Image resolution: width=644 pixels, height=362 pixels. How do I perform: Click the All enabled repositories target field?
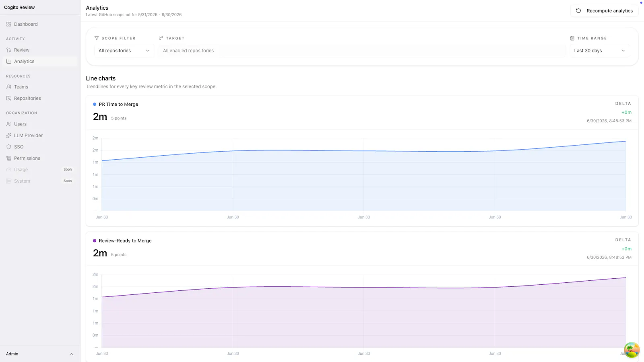click(362, 51)
